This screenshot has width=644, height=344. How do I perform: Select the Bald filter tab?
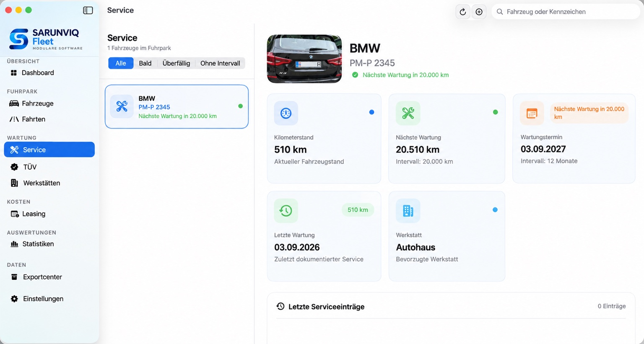145,63
